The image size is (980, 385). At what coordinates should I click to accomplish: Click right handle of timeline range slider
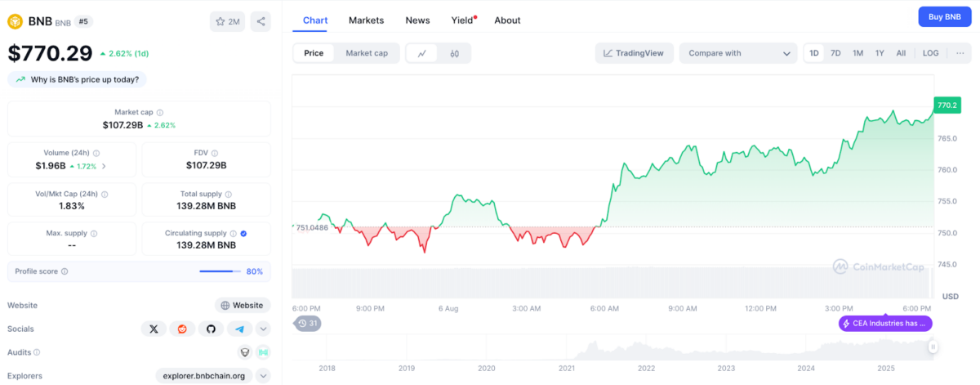[x=932, y=347]
